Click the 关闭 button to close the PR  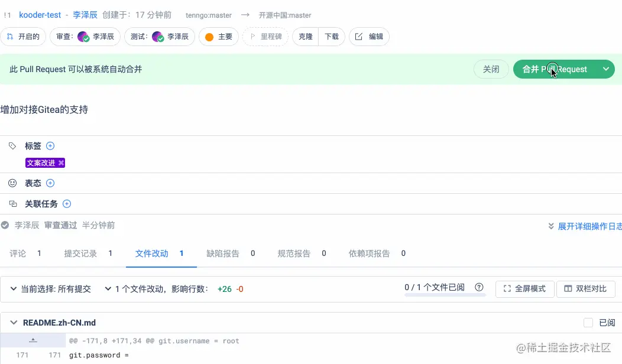491,69
